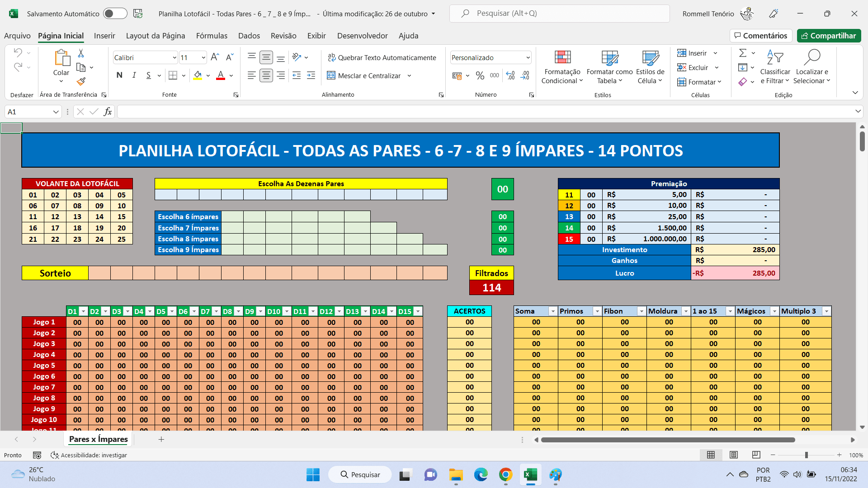Open the Calibri font name dropdown
This screenshot has width=868, height=488.
click(175, 57)
